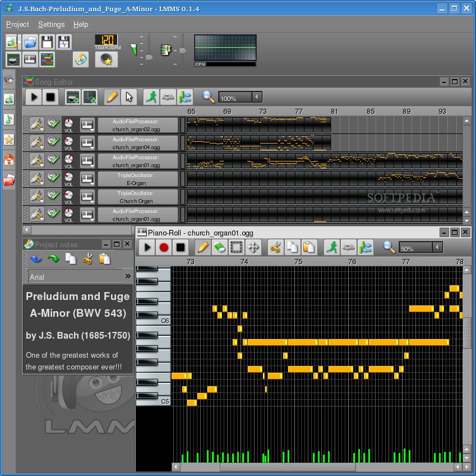Open AudioFileProcessor church_organ04.ogg instrument button
The width and height of the screenshot is (476, 476).
click(x=138, y=142)
